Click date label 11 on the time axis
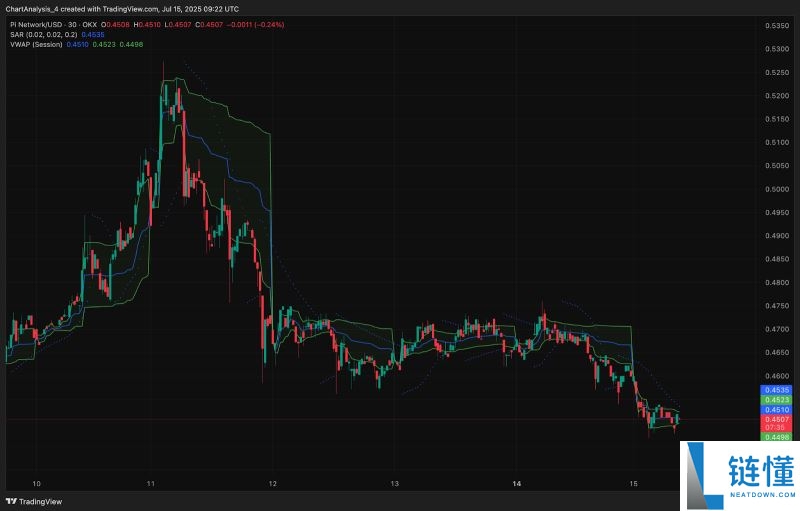The width and height of the screenshot is (800, 511). pos(149,483)
